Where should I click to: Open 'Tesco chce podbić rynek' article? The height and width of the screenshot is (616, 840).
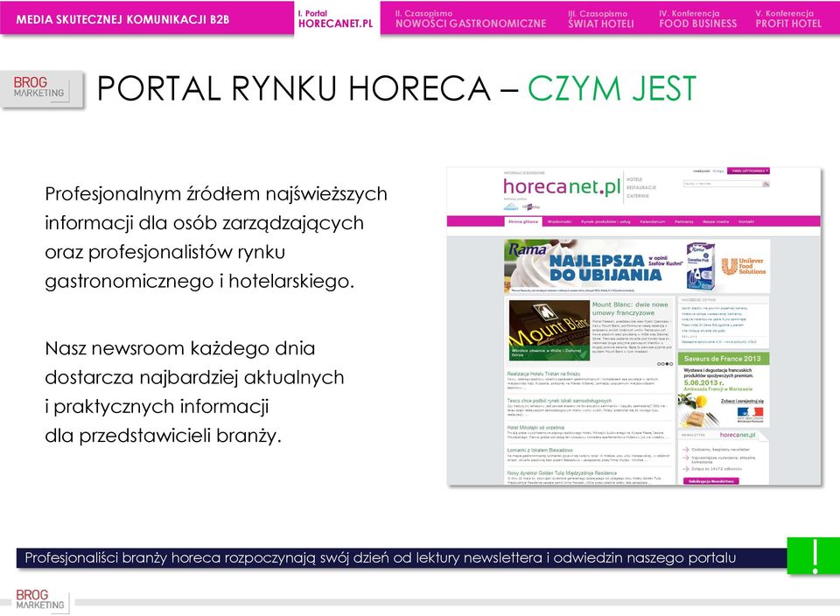tap(559, 401)
